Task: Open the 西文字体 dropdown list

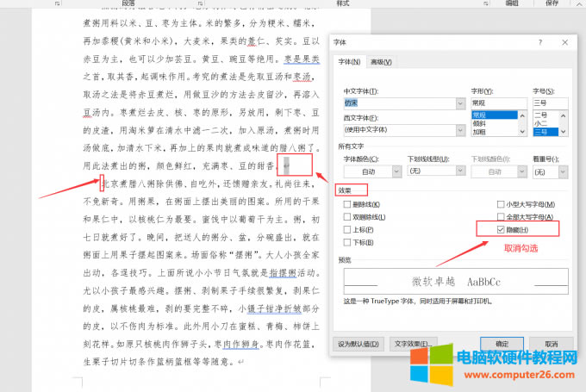Action: click(461, 129)
